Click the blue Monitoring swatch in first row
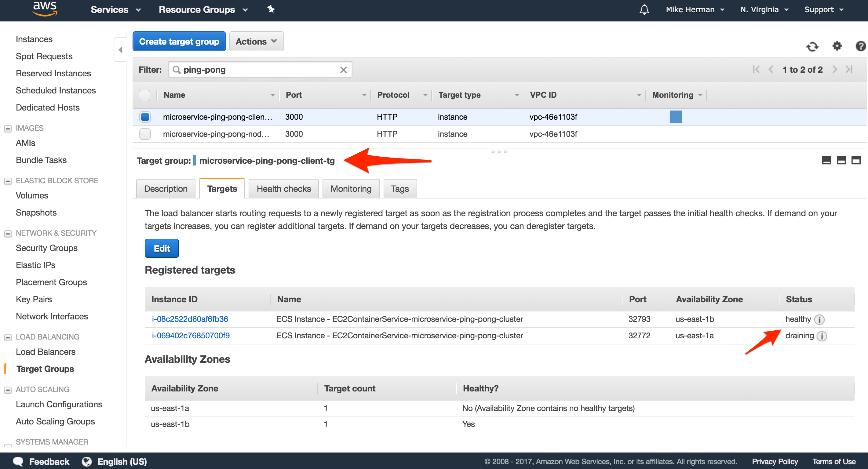 pyautogui.click(x=676, y=117)
